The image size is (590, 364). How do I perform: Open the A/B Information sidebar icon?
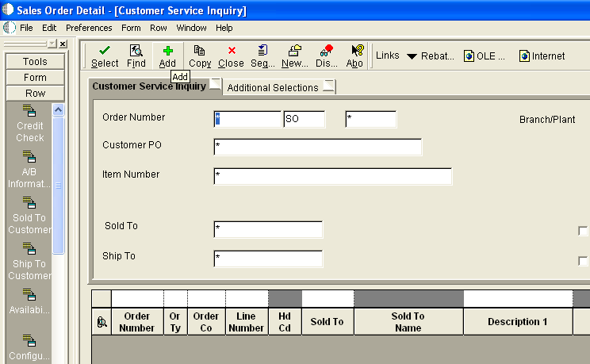click(29, 156)
